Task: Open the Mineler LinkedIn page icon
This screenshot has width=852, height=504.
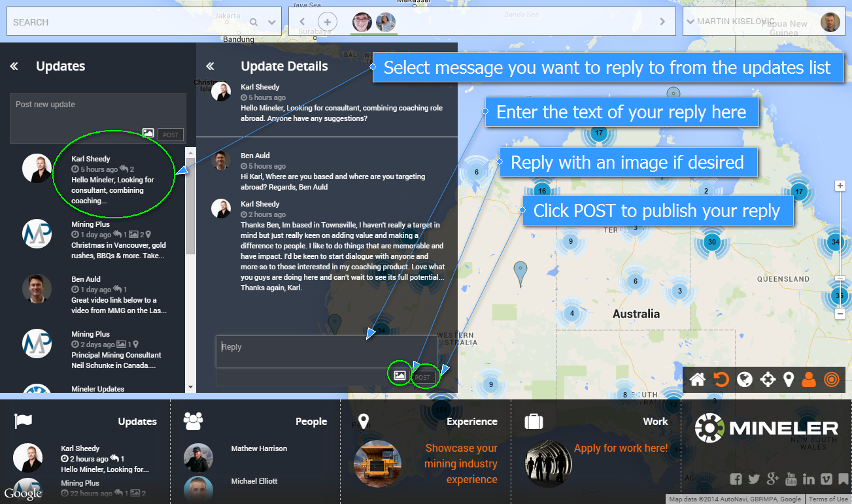Action: (x=809, y=479)
